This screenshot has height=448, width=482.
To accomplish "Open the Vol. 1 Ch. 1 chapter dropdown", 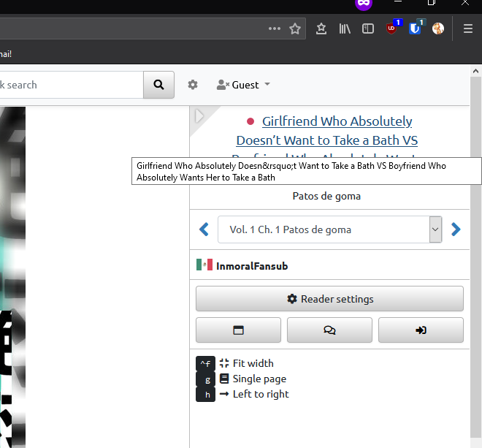I will click(x=329, y=229).
